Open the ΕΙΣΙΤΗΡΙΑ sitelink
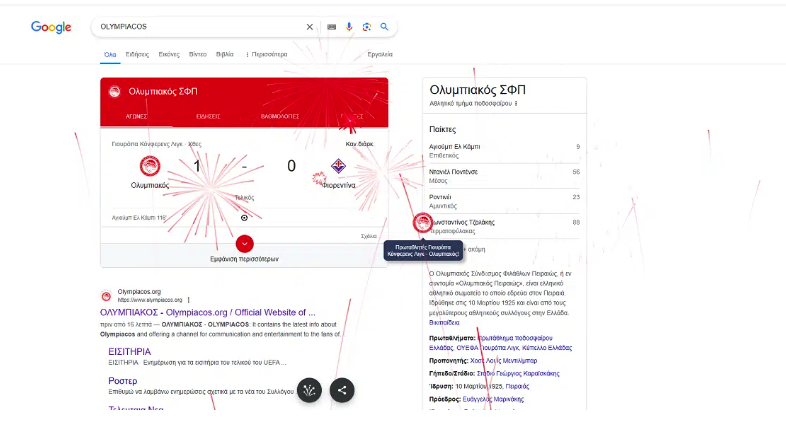 pyautogui.click(x=129, y=352)
